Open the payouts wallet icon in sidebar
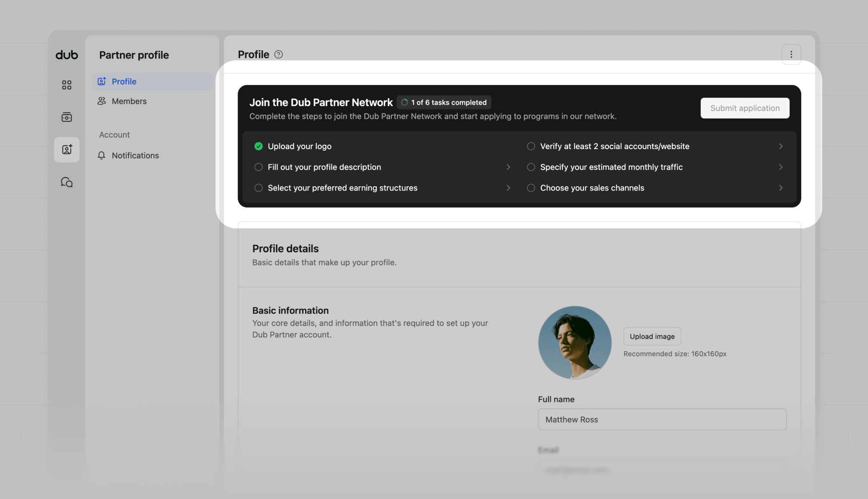Image resolution: width=868 pixels, height=499 pixels. tap(66, 117)
